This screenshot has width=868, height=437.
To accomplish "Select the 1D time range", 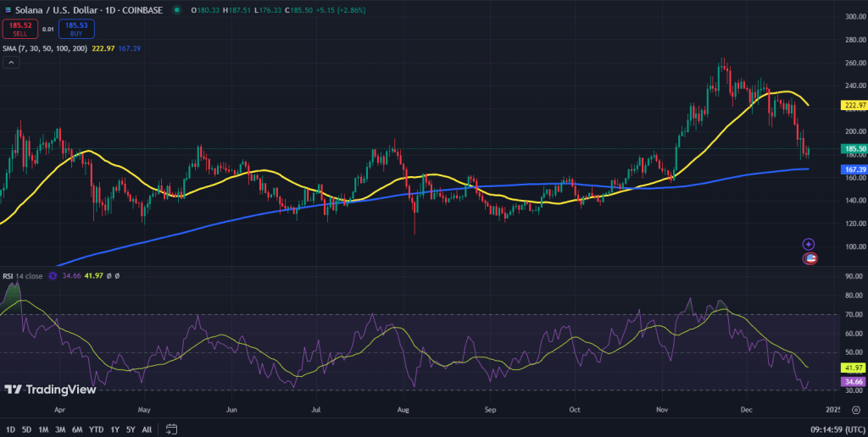I will [11, 429].
